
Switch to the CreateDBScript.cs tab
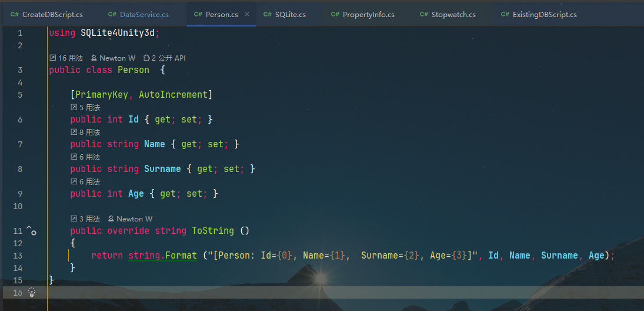[46, 14]
